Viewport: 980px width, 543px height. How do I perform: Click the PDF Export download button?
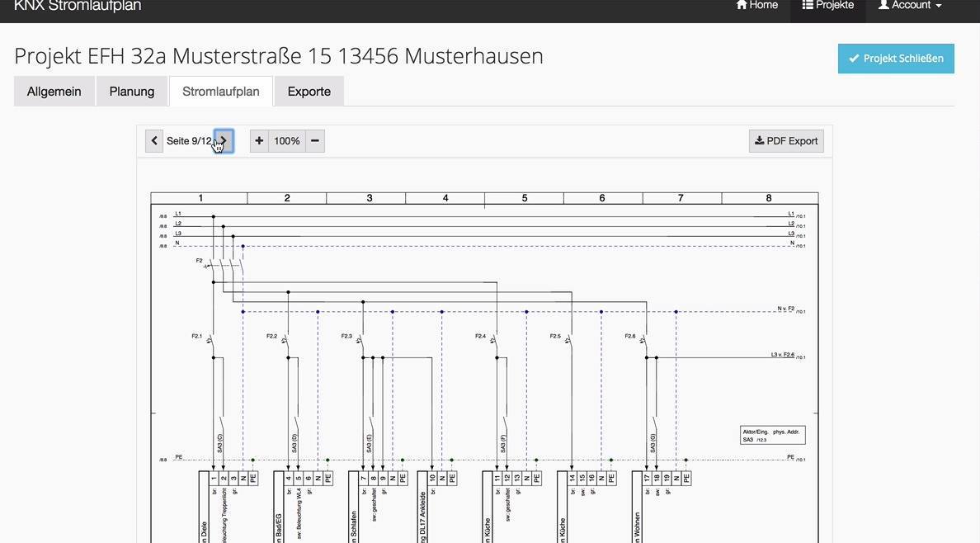(x=786, y=141)
